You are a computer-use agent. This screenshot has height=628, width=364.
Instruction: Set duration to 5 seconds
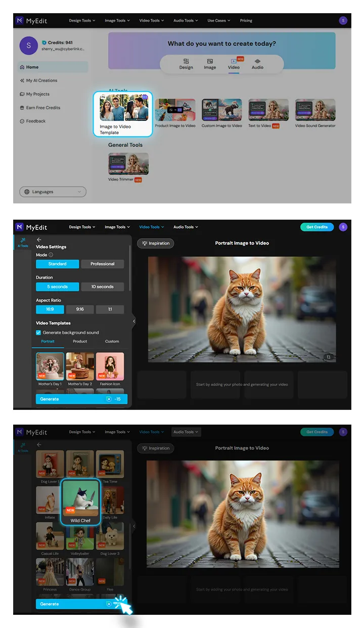(57, 286)
